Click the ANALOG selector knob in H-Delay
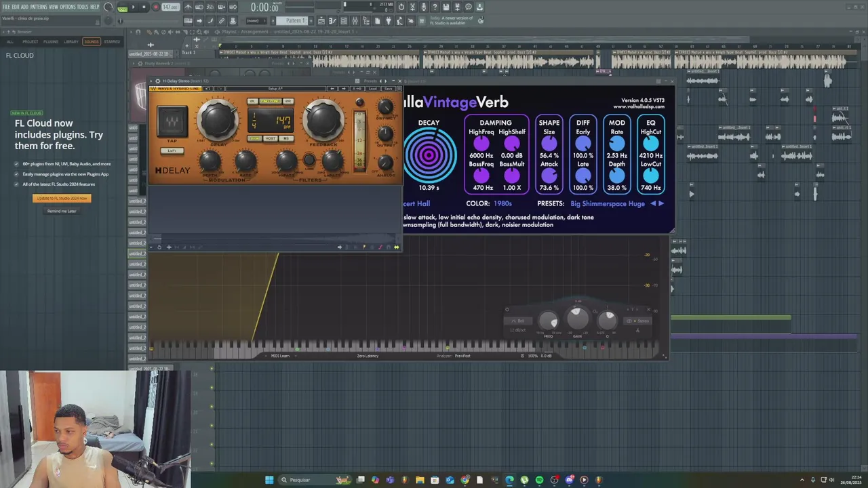Image resolution: width=868 pixels, height=488 pixels. point(385,163)
